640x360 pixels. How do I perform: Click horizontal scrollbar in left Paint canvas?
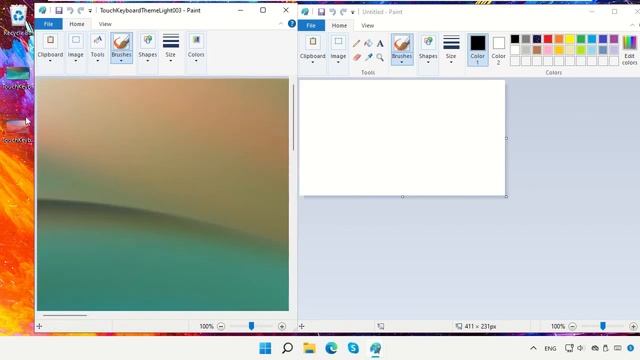tap(64, 316)
